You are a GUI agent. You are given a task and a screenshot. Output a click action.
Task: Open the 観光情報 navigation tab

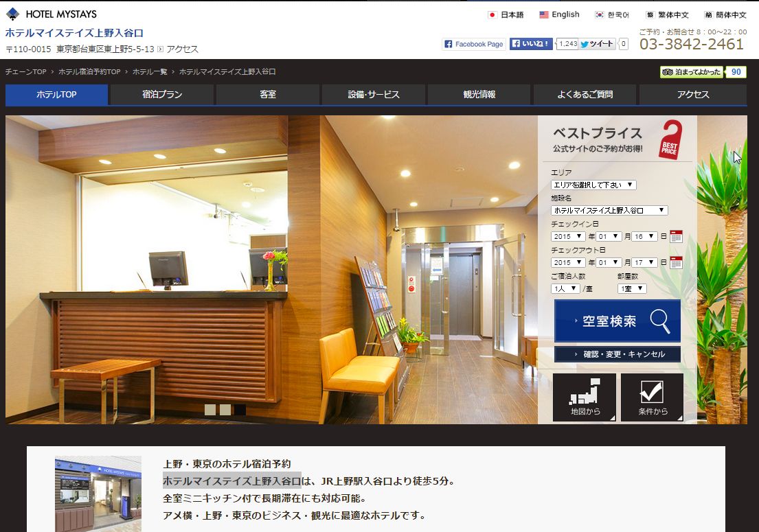coord(479,95)
